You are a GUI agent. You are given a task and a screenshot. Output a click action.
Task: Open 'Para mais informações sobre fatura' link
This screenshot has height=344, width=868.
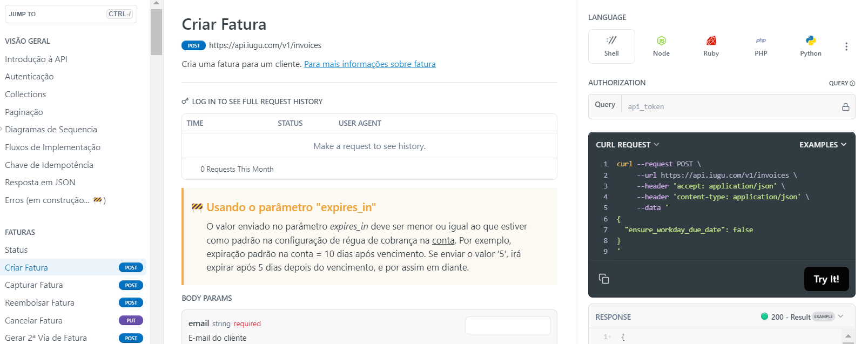pos(369,64)
